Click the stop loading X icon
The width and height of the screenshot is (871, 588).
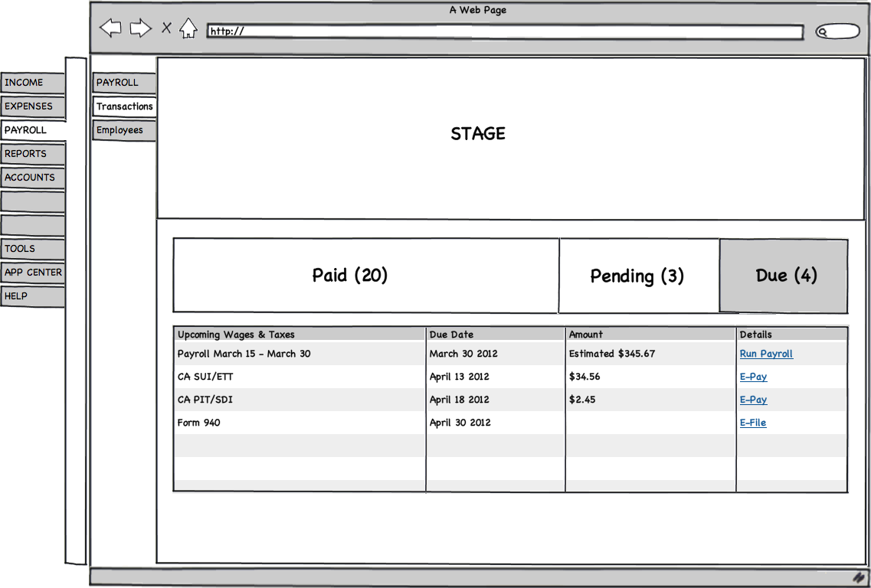pos(166,28)
